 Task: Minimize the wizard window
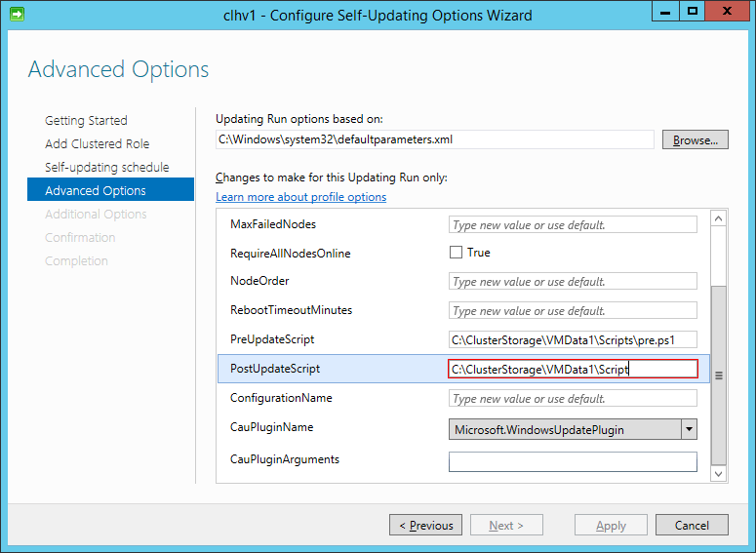(x=665, y=12)
